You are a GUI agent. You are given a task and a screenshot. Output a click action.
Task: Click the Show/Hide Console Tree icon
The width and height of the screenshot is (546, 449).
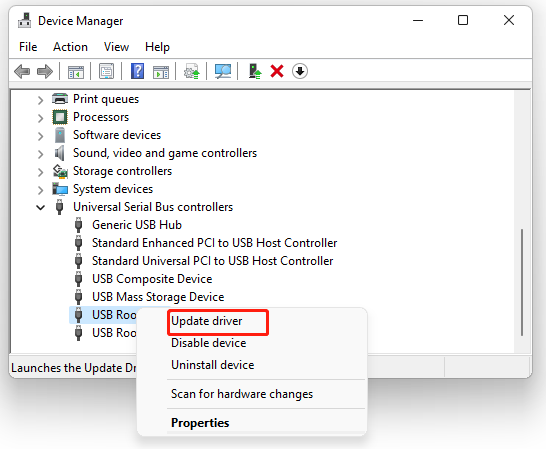[76, 72]
